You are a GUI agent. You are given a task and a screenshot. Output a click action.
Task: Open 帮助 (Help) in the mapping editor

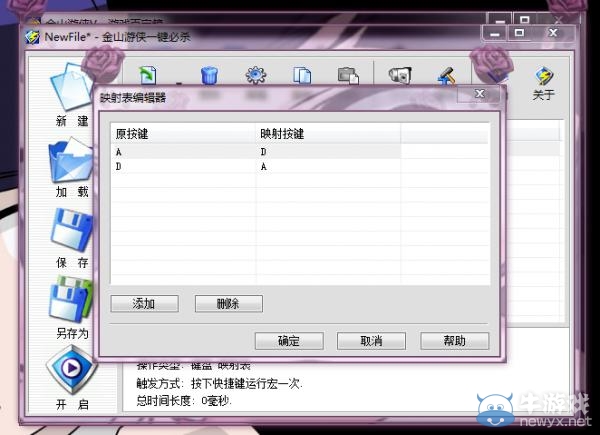tap(454, 341)
